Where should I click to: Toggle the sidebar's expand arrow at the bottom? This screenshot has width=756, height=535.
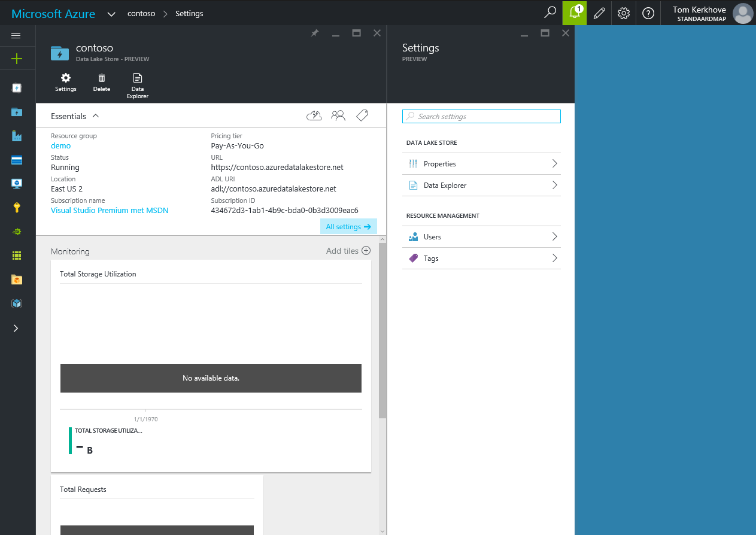(17, 328)
